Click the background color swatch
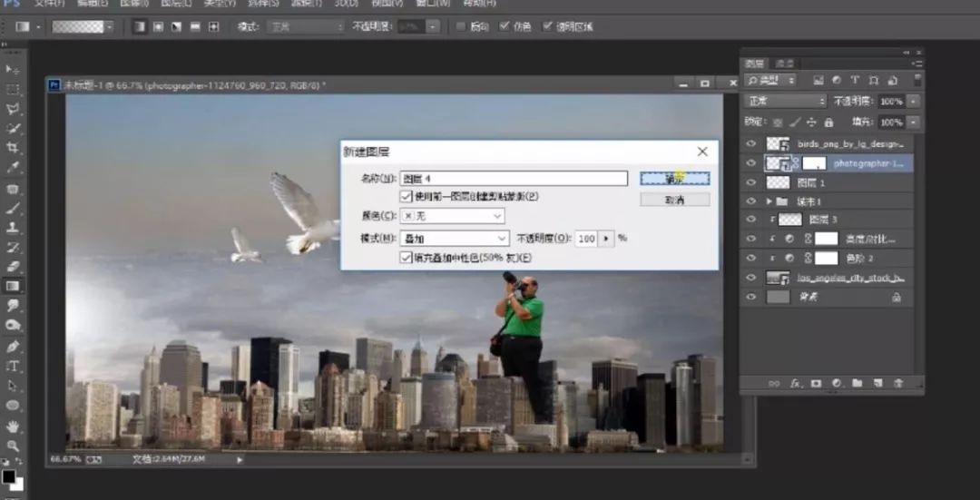 [x=19, y=485]
